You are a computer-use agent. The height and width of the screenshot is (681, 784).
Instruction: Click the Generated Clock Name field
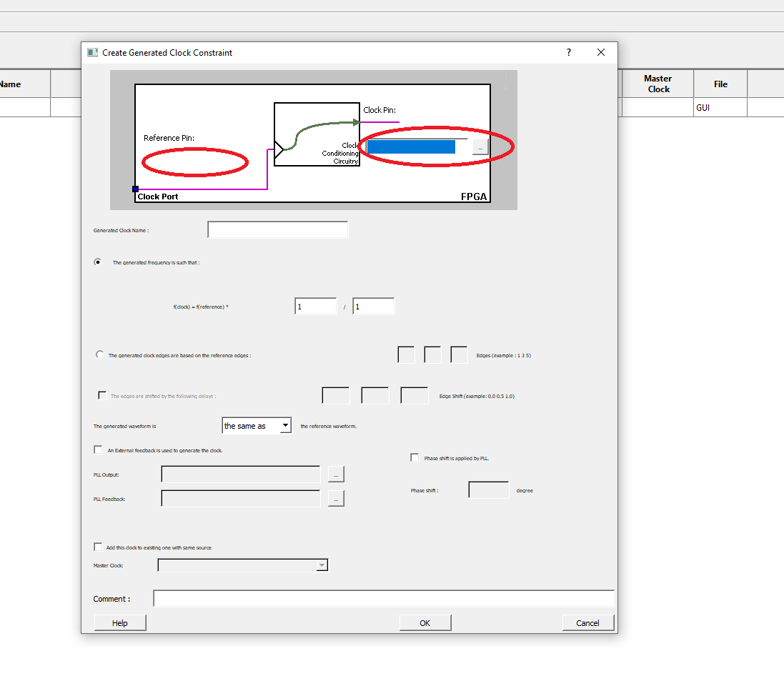tap(277, 229)
